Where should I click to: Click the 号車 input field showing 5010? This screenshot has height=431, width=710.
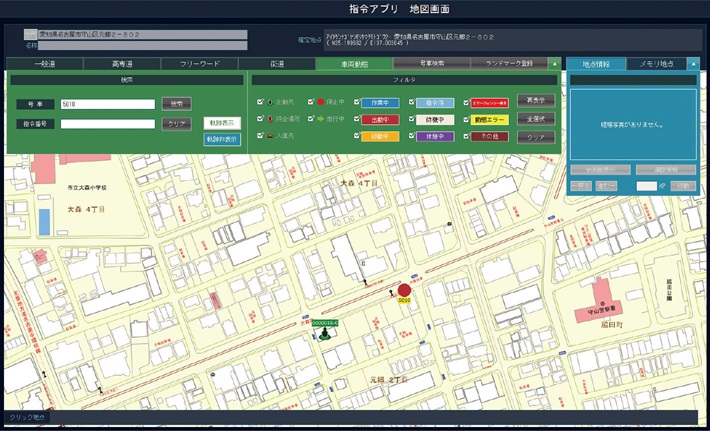[x=108, y=104]
